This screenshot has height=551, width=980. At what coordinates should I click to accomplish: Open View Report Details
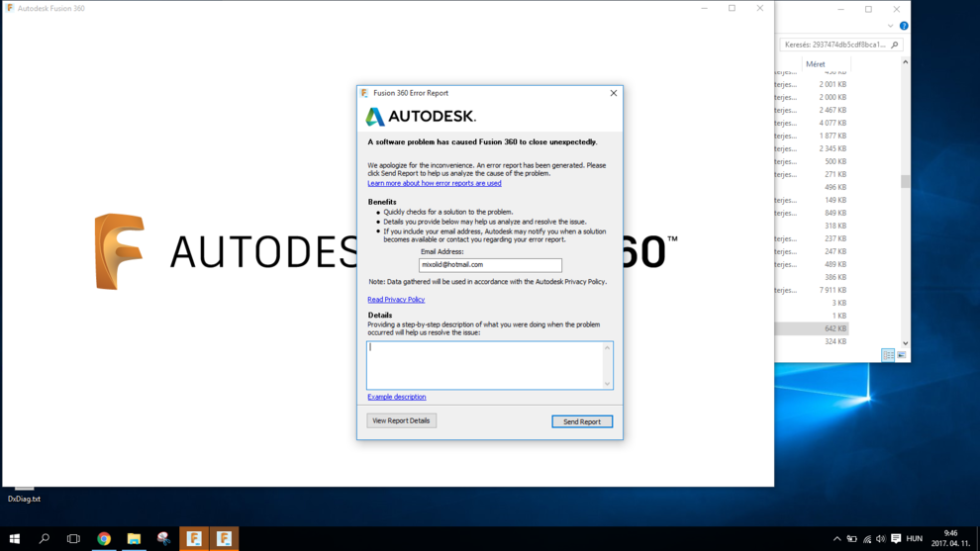[x=401, y=420]
